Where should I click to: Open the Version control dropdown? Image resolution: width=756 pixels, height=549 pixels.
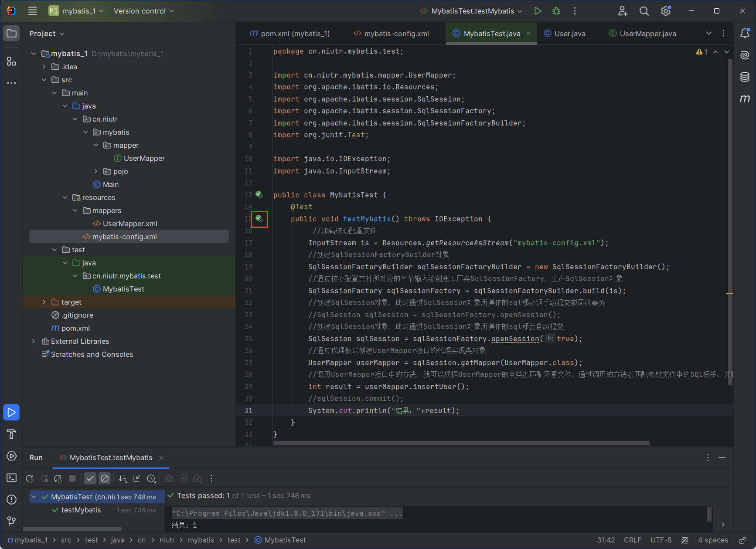click(143, 11)
